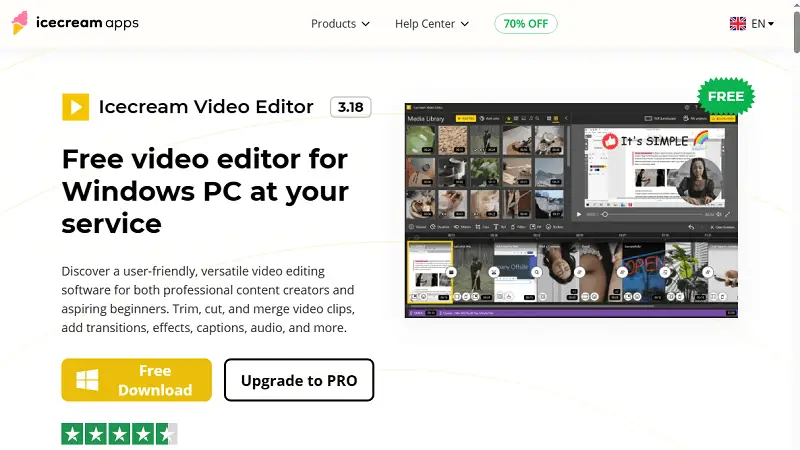This screenshot has width=800, height=450.
Task: Open the Help Center dropdown
Action: click(432, 24)
